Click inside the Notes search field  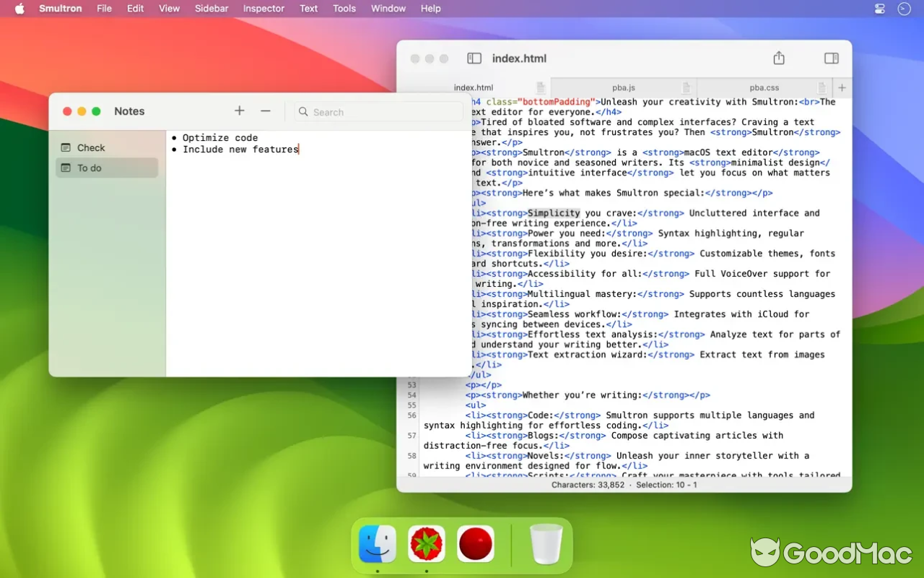pos(375,112)
